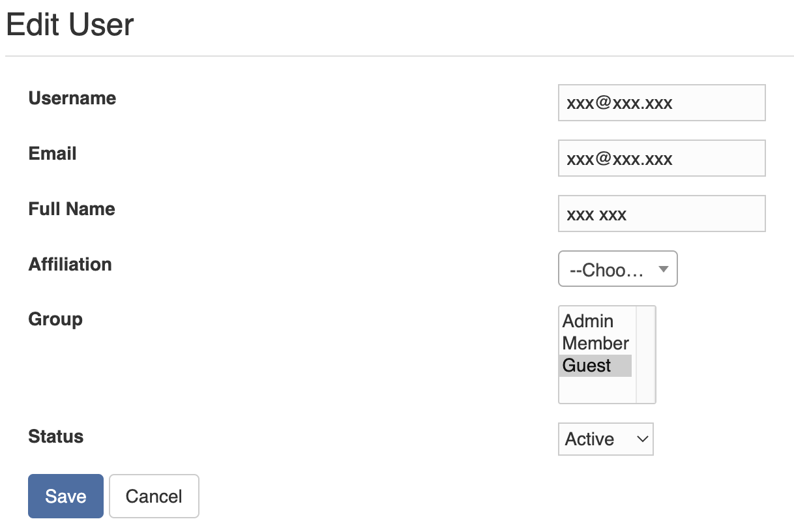This screenshot has width=794, height=532.
Task: Click the Status label
Action: (x=56, y=437)
